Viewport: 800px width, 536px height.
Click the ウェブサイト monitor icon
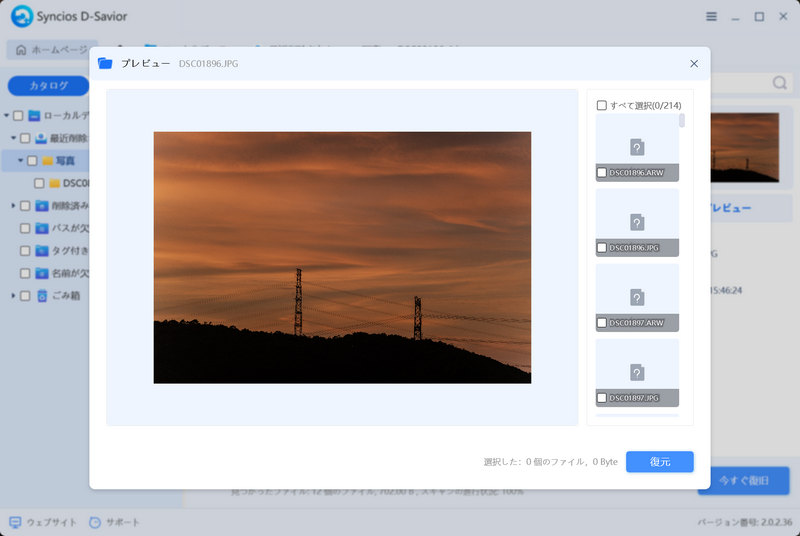pyautogui.click(x=15, y=522)
